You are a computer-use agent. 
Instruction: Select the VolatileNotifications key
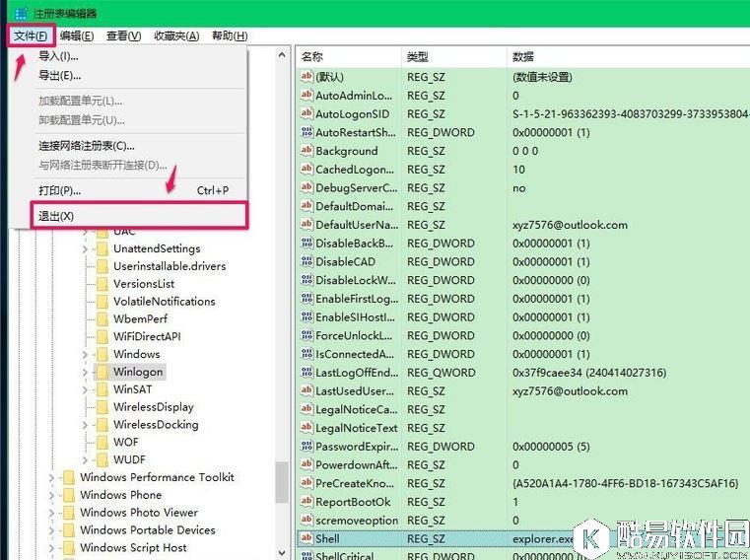[x=164, y=302]
